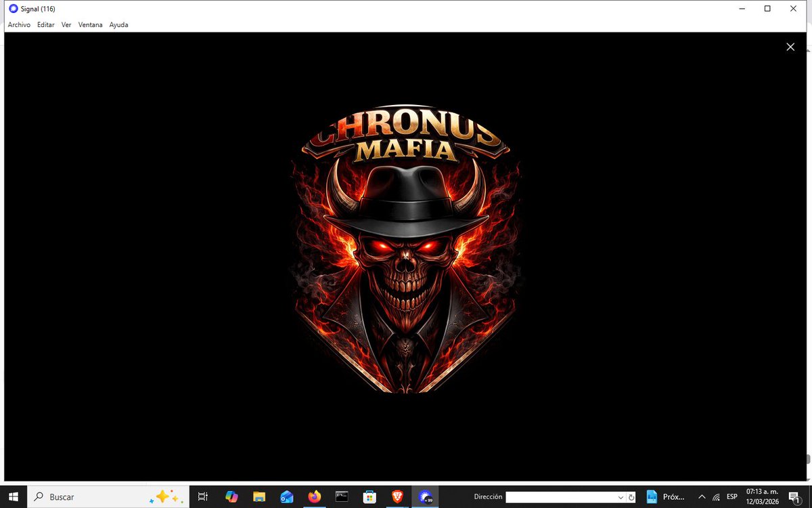Open Task View on the taskbar
The image size is (812, 508).
202,496
